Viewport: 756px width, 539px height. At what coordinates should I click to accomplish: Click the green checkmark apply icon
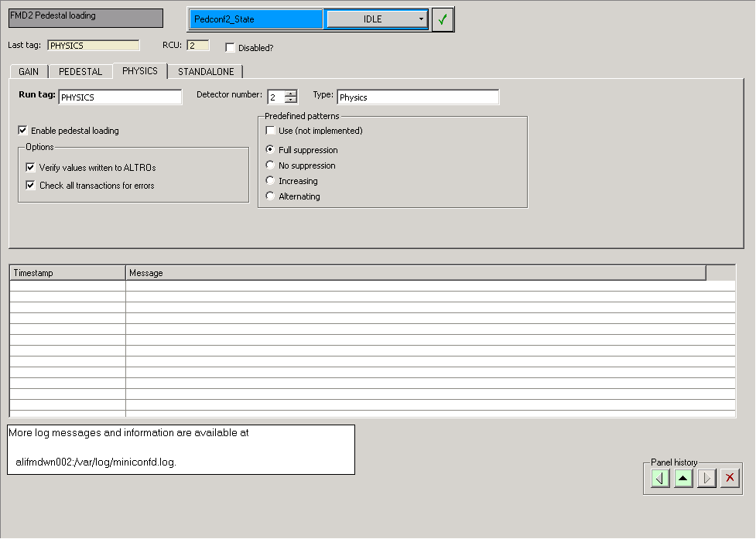click(443, 19)
